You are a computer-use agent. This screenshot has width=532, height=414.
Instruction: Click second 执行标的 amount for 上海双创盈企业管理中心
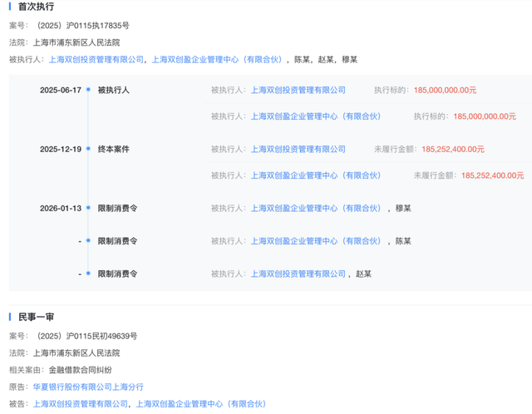(x=485, y=116)
